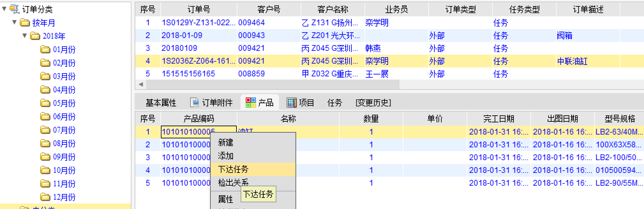This screenshot has width=644, height=209.
Task: Click the 按年月 folder icon
Action: coord(25,23)
